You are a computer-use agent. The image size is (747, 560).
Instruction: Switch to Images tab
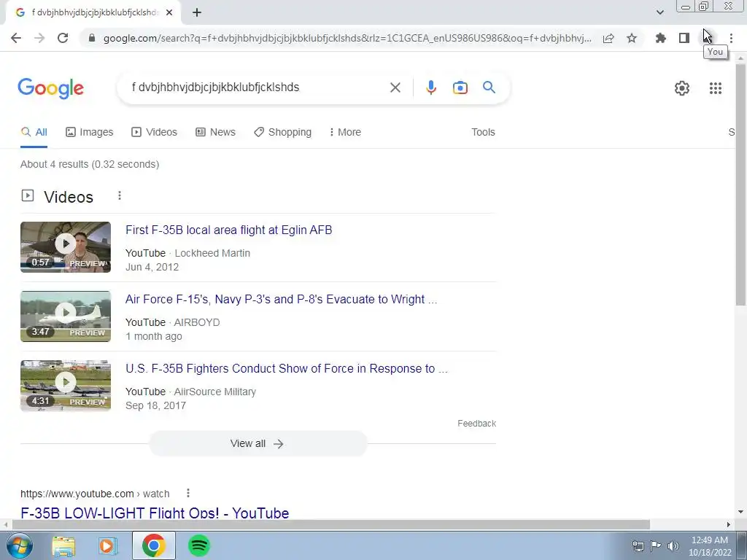[90, 133]
